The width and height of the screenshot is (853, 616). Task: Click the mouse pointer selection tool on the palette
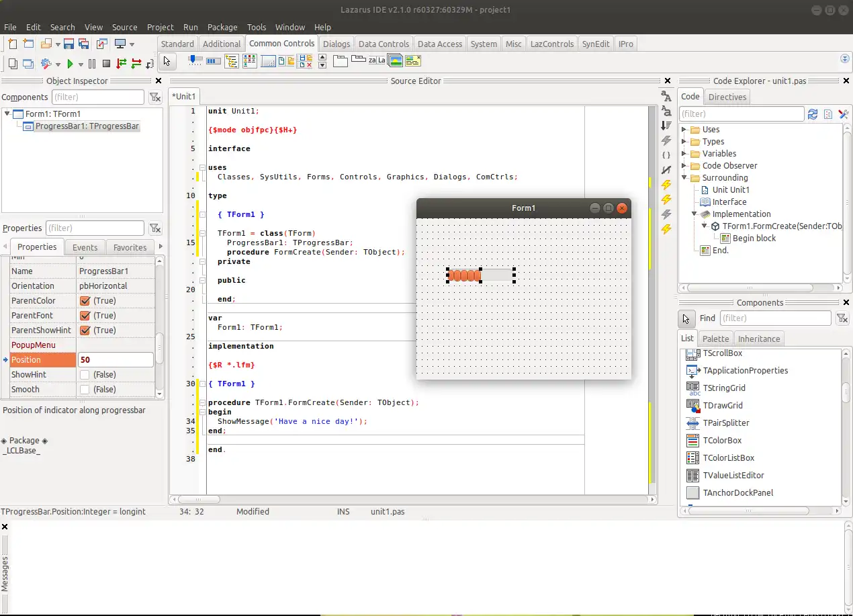[167, 61]
